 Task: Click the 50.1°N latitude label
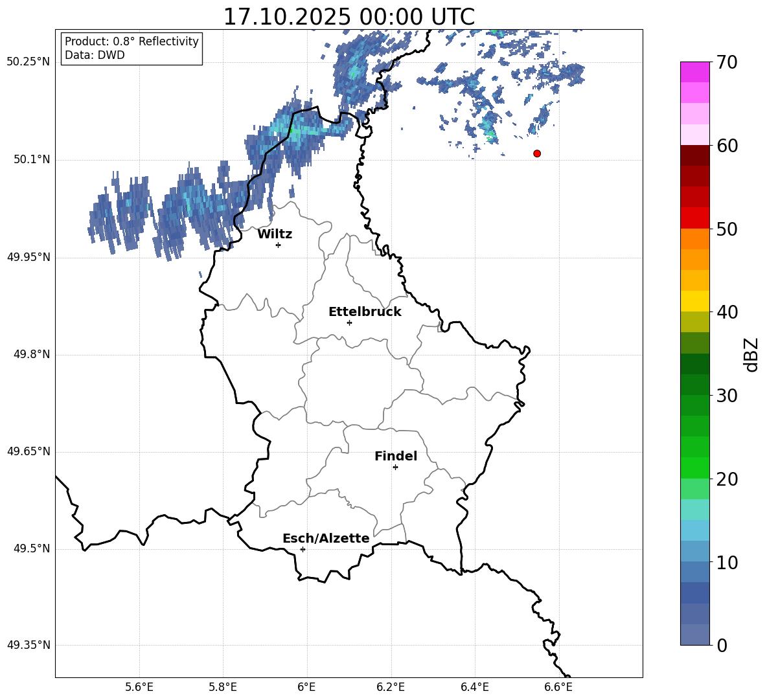pos(32,160)
